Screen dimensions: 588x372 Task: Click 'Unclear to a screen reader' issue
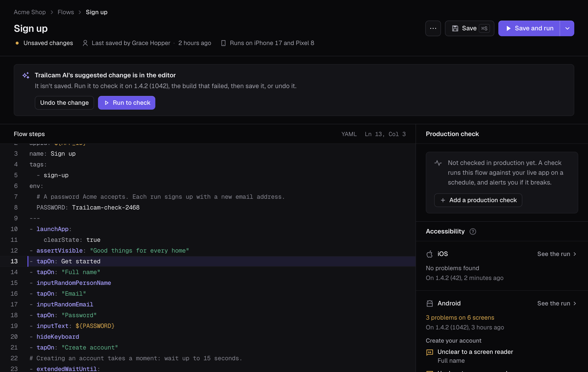click(475, 352)
